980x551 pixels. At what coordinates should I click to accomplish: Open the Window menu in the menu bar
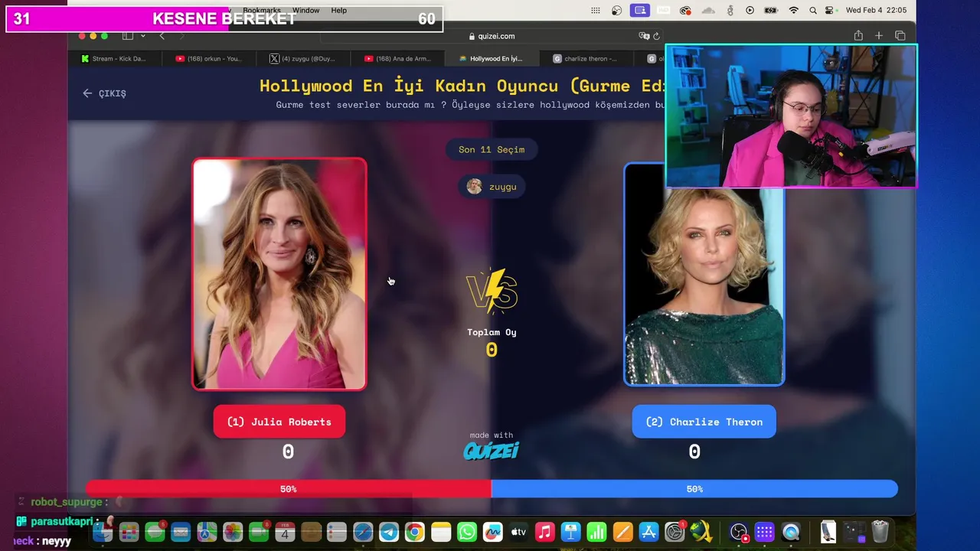[305, 10]
